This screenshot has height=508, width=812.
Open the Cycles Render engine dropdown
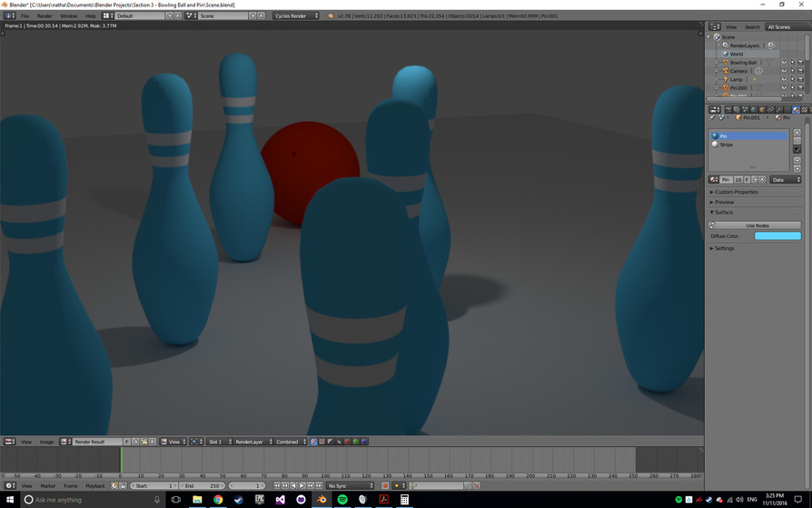click(x=296, y=15)
